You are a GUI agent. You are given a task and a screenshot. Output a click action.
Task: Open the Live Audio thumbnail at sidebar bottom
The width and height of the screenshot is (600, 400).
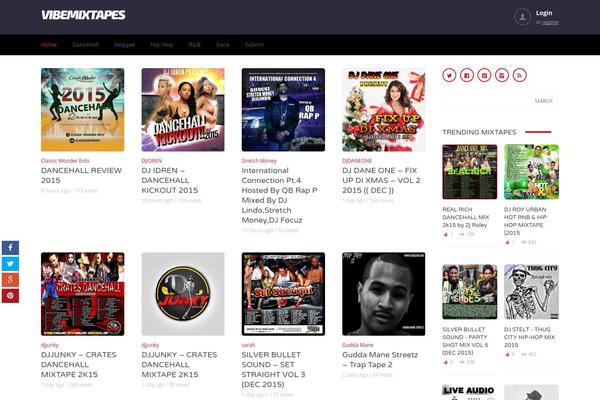tap(470, 392)
